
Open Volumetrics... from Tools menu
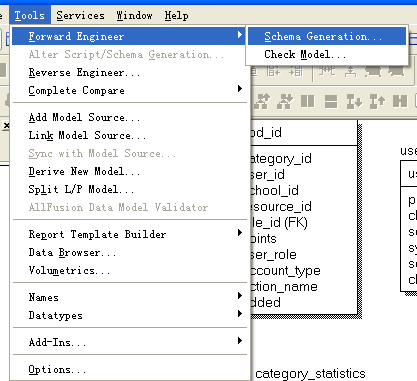129,270
